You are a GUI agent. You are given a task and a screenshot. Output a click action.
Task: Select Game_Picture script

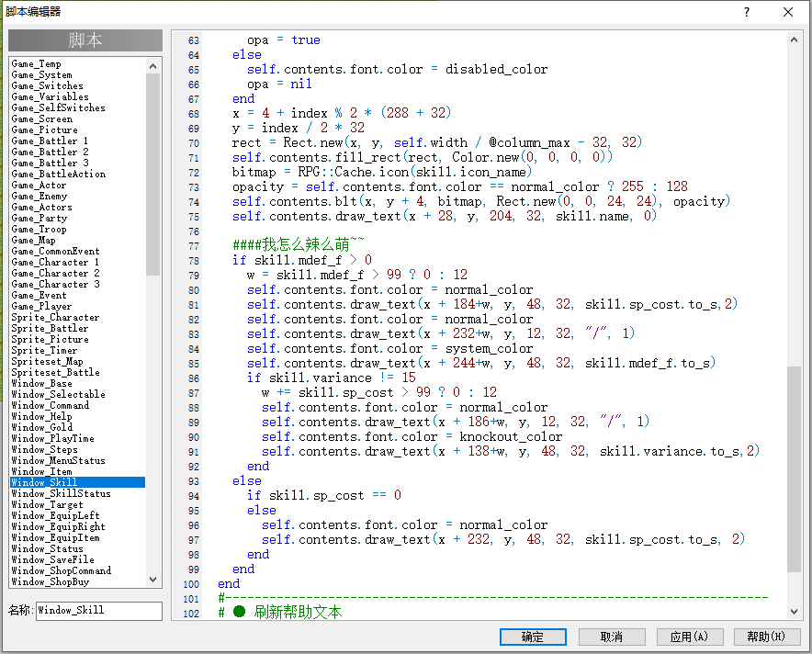pos(44,130)
